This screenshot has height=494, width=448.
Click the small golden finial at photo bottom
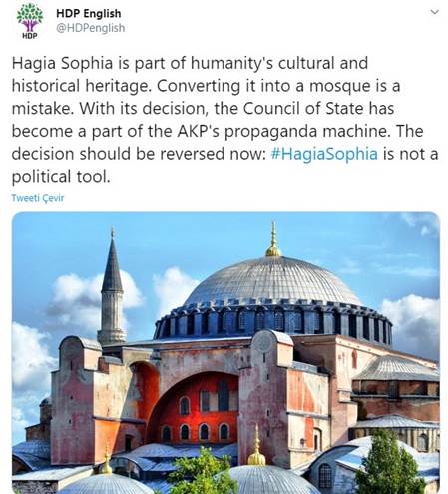(256, 447)
